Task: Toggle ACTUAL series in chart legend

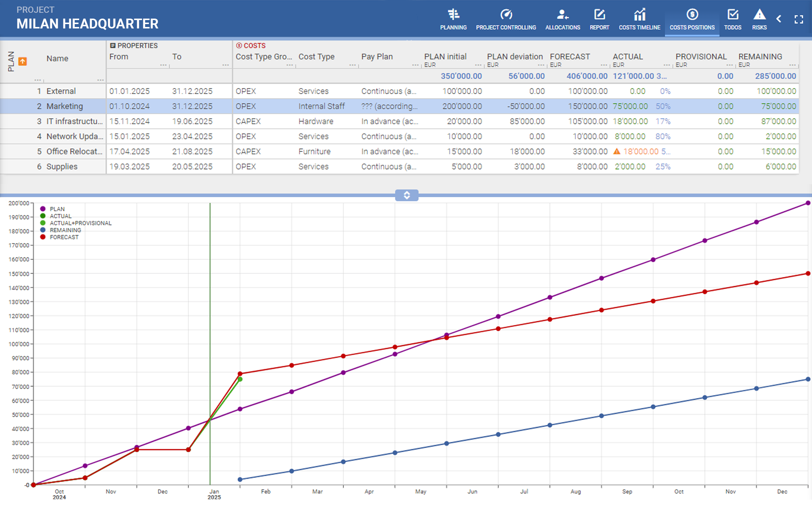Action: 56,216
